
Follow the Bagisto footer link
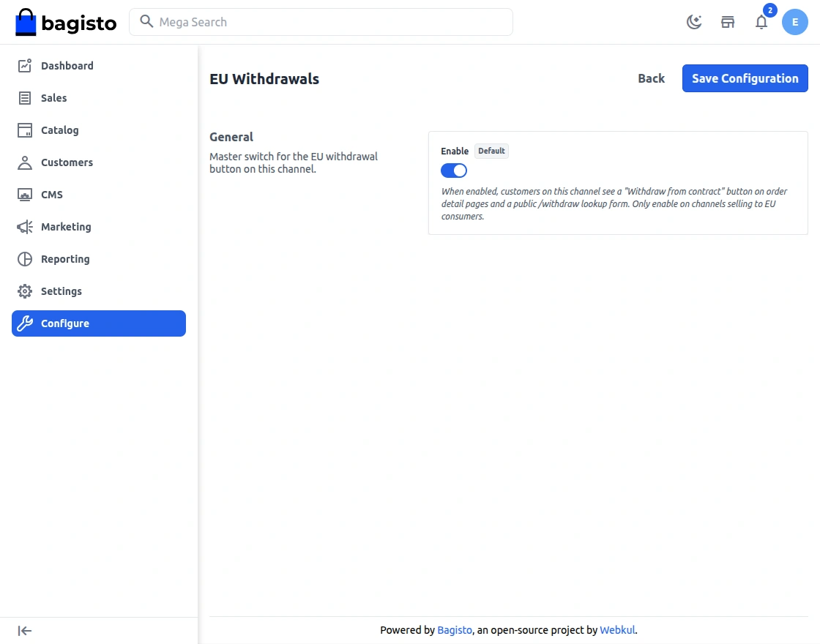pyautogui.click(x=455, y=630)
